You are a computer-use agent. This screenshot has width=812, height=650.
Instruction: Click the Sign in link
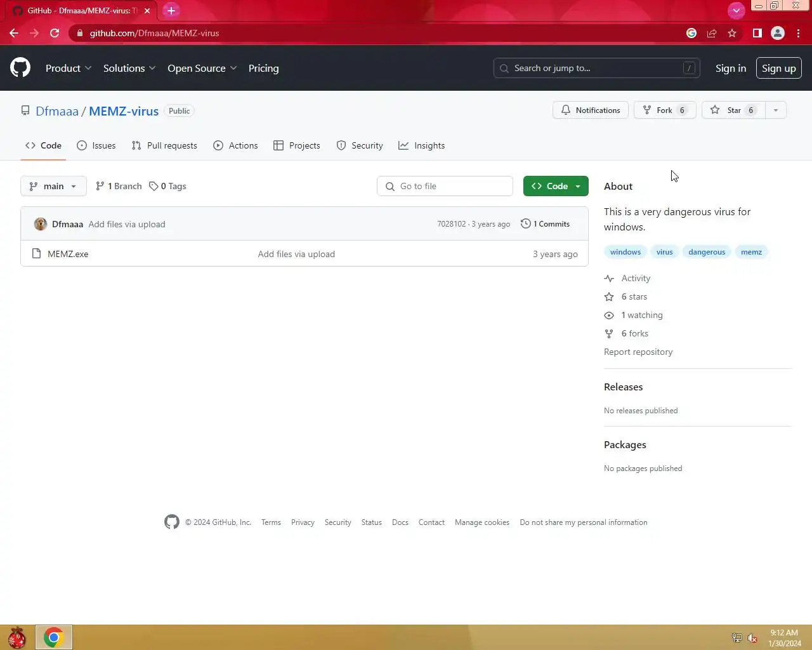731,68
